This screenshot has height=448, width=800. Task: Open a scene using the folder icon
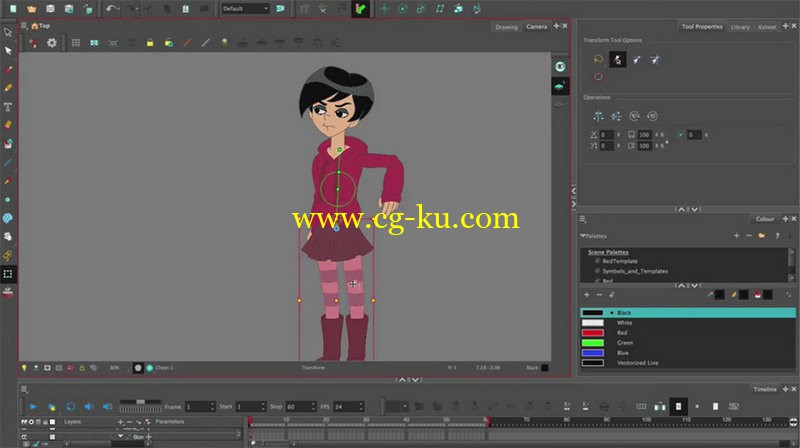31,9
